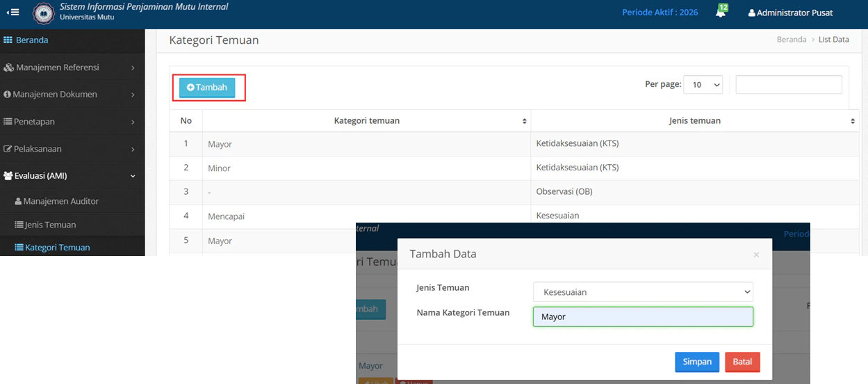Click Simpan button in dialog
Viewport: 868px width, 384px height.
[x=697, y=362]
